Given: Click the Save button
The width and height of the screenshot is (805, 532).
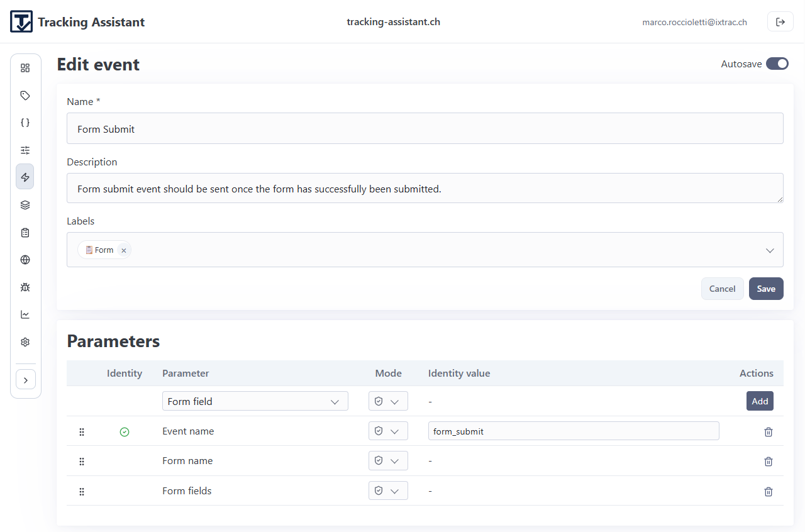Looking at the screenshot, I should [765, 289].
